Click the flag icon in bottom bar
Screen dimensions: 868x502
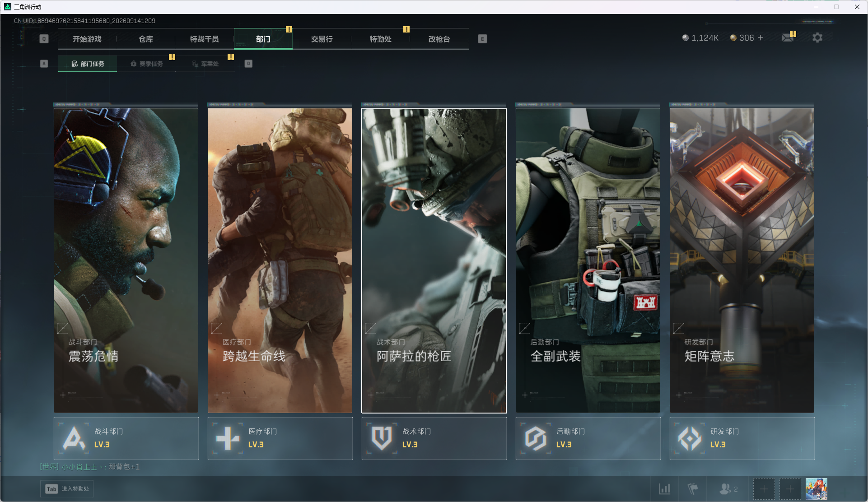coord(692,489)
